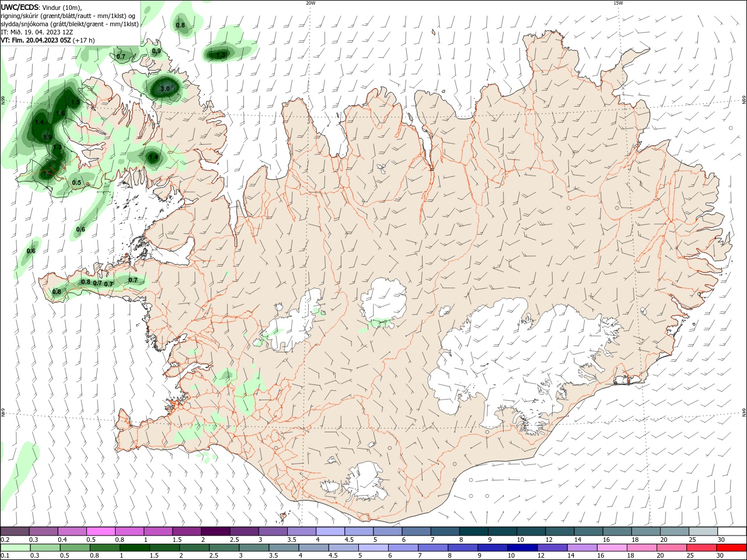Image resolution: width=747 pixels, height=560 pixels.
Task: Click top legend swatch between 9 and 10
Action: coord(502,531)
